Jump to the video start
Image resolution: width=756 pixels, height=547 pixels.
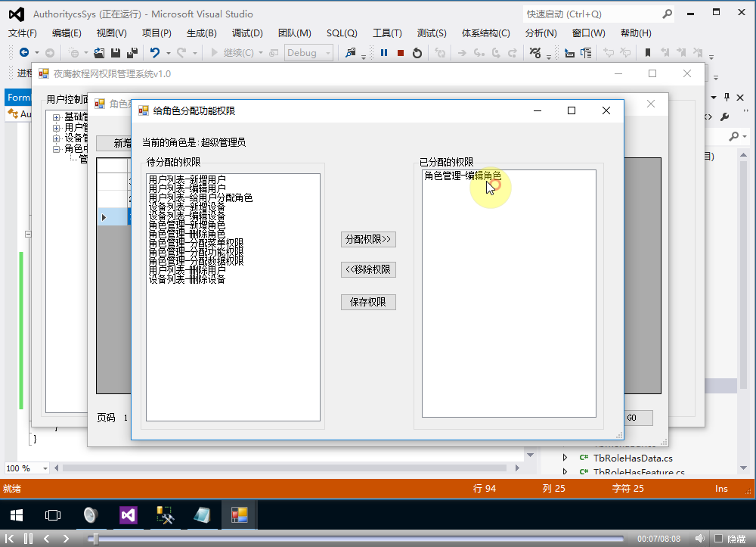[9, 539]
